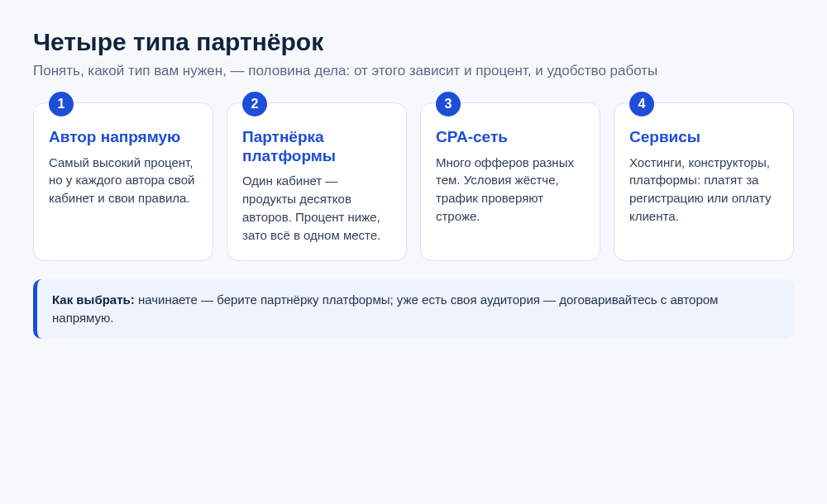Screen dimensions: 827x504
Task: Select the heading "Автор напрямую"
Action: pyautogui.click(x=114, y=137)
